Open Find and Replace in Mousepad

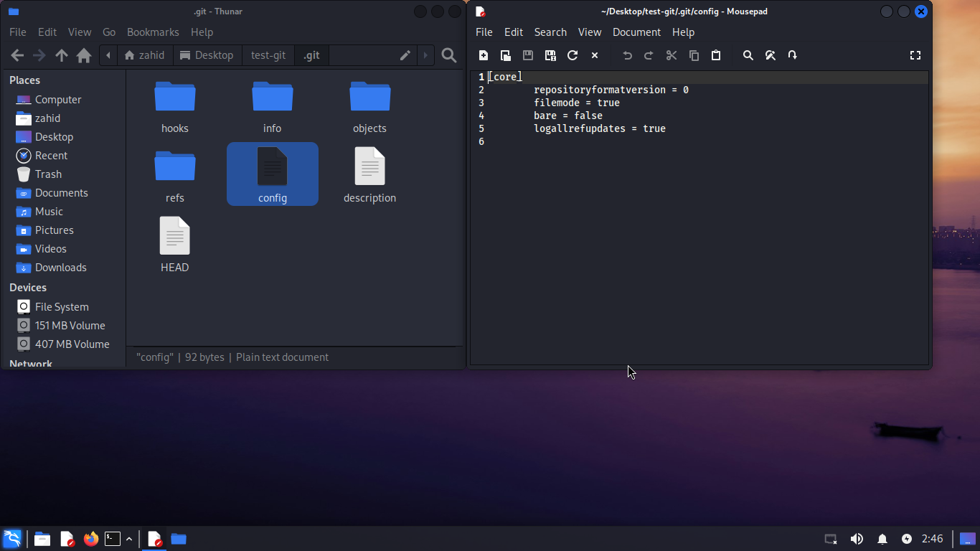click(x=771, y=55)
